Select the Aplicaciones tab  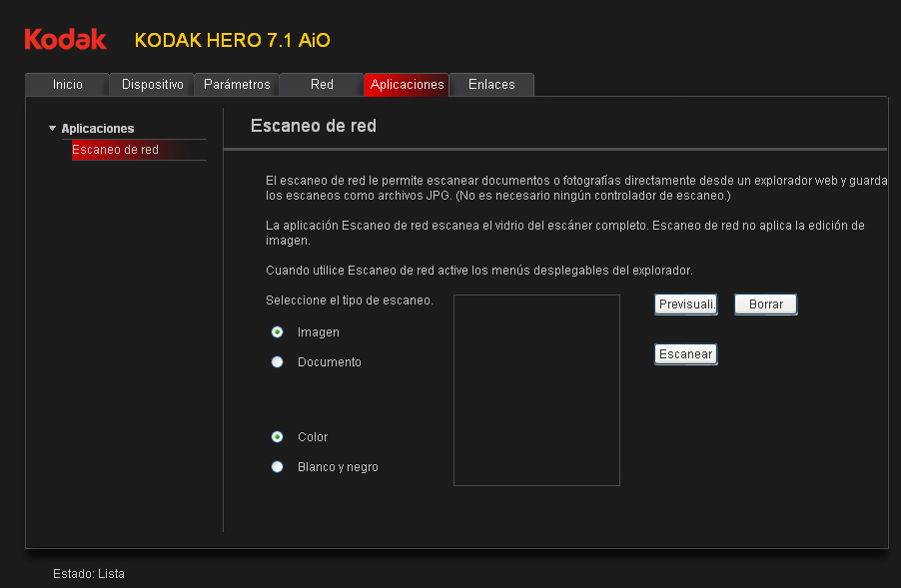(x=407, y=85)
